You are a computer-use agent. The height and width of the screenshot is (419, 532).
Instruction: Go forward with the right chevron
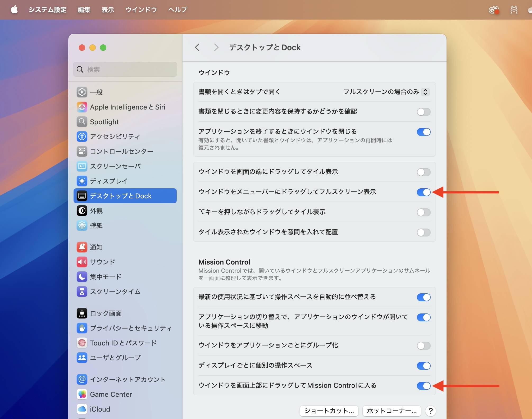click(x=216, y=47)
